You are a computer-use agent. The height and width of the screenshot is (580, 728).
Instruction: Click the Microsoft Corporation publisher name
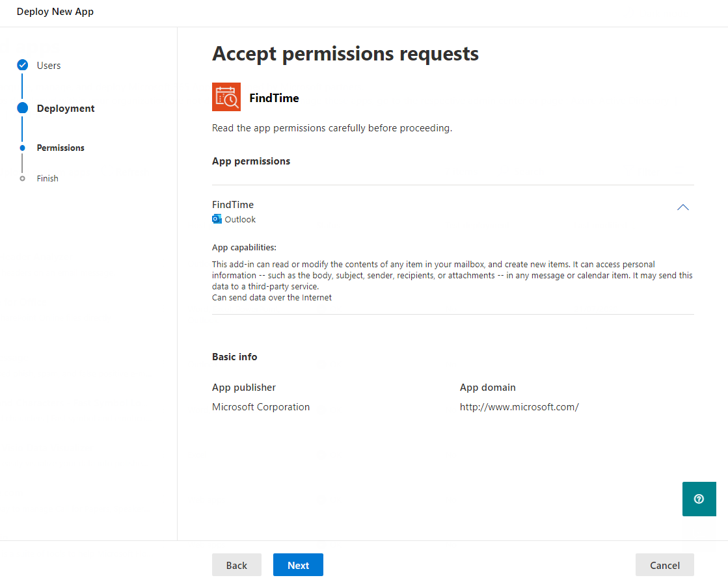point(261,407)
